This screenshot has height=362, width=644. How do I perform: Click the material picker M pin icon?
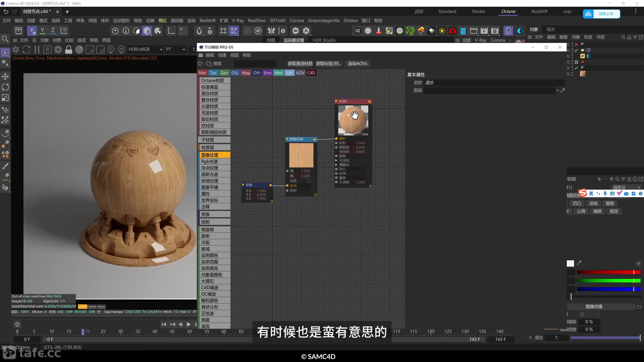122,50
